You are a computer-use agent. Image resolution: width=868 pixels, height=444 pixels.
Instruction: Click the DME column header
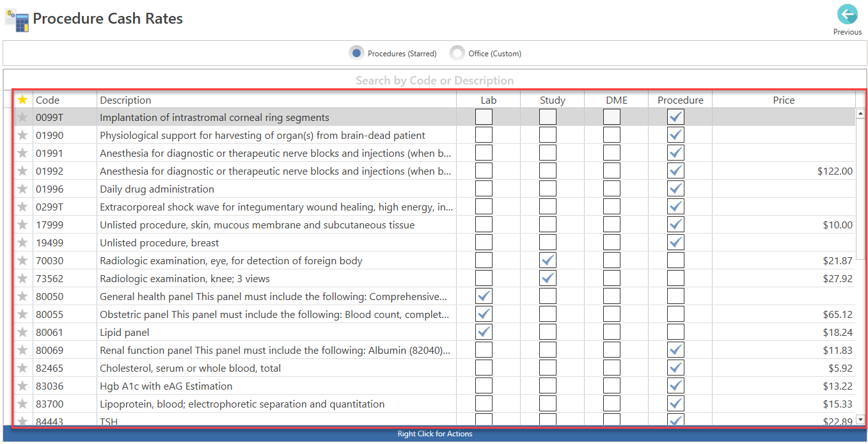617,100
